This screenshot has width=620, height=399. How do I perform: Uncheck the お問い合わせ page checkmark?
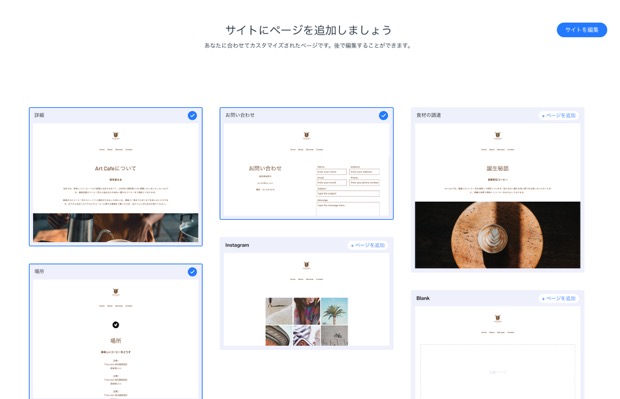(x=383, y=115)
